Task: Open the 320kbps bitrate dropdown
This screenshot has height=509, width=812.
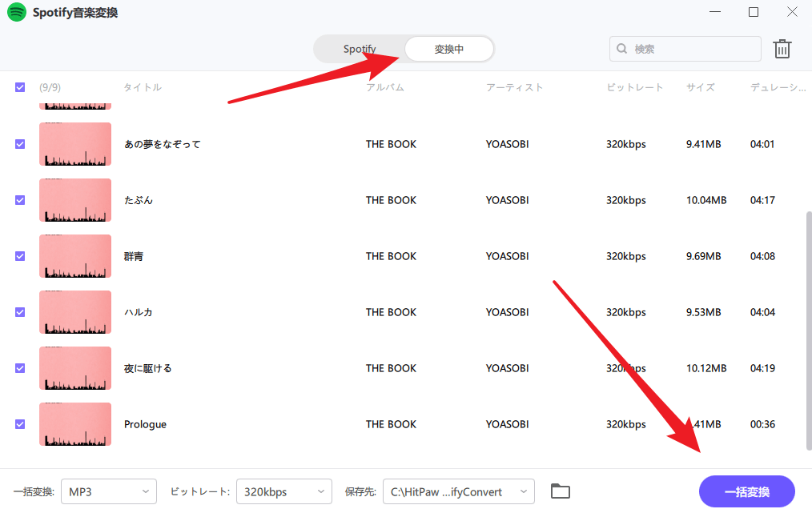Action: (283, 491)
